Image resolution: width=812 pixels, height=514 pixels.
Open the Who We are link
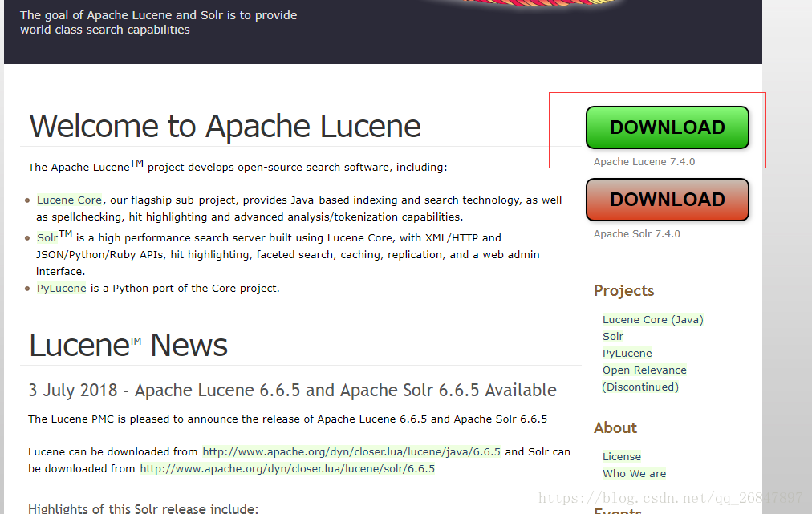click(634, 474)
